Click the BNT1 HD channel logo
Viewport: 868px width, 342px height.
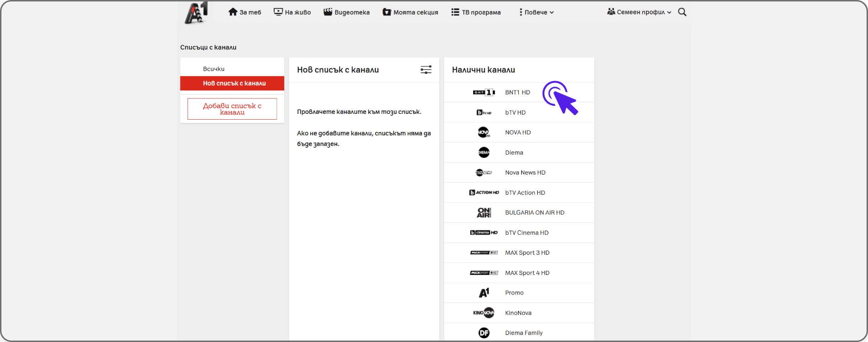(484, 92)
